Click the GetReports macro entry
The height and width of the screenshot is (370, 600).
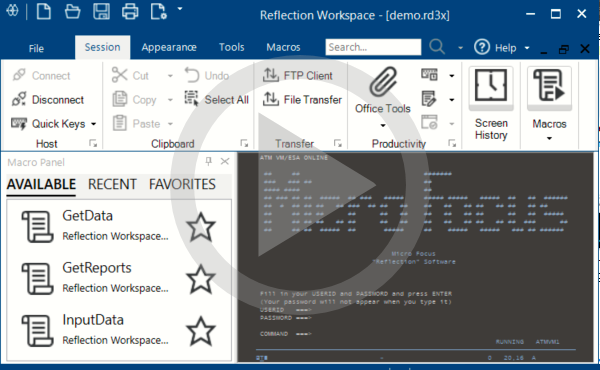pos(119,278)
